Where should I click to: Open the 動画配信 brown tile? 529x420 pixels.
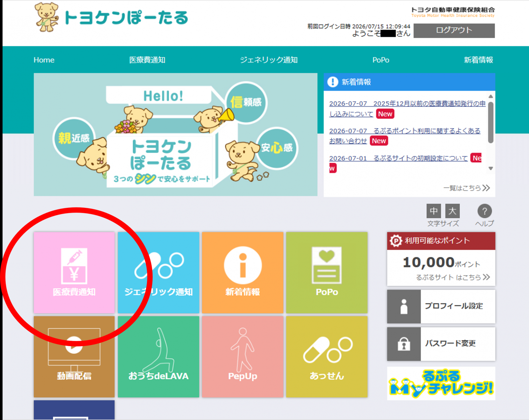point(74,357)
